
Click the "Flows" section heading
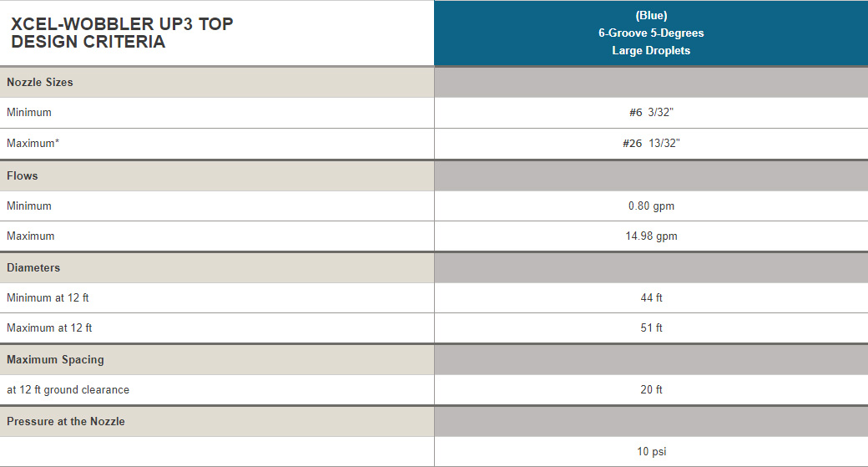(x=23, y=176)
